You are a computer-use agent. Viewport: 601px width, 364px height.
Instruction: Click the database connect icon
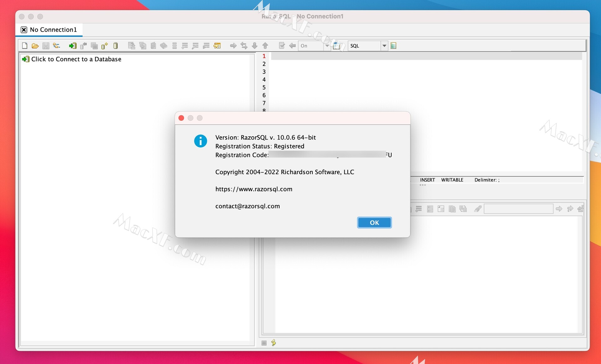(72, 45)
